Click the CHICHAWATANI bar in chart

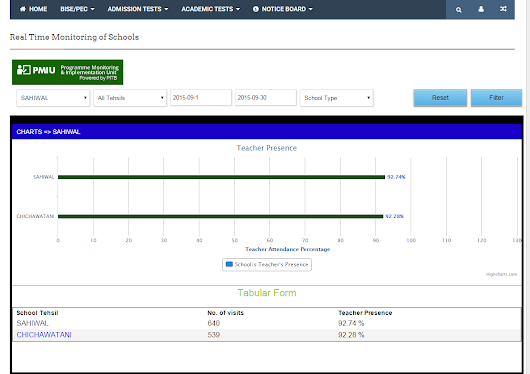click(x=220, y=216)
